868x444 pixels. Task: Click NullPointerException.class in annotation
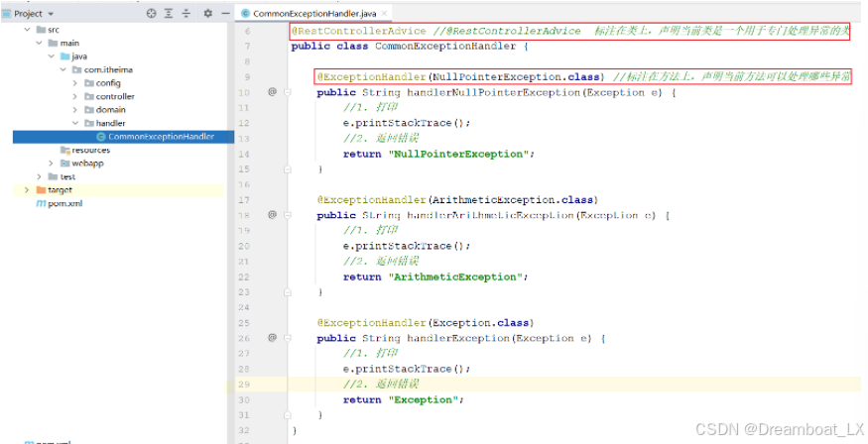pos(516,77)
